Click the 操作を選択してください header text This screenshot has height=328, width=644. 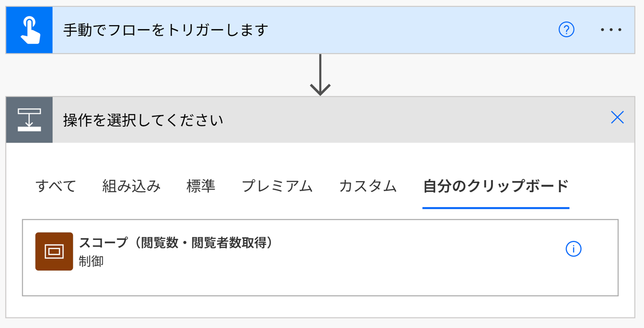coord(143,120)
